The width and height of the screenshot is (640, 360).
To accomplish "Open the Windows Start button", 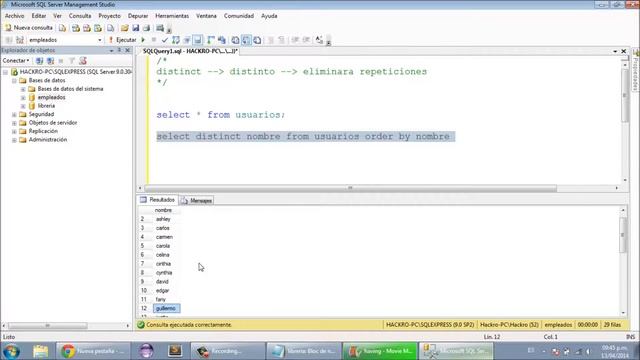I will pyautogui.click(x=11, y=351).
